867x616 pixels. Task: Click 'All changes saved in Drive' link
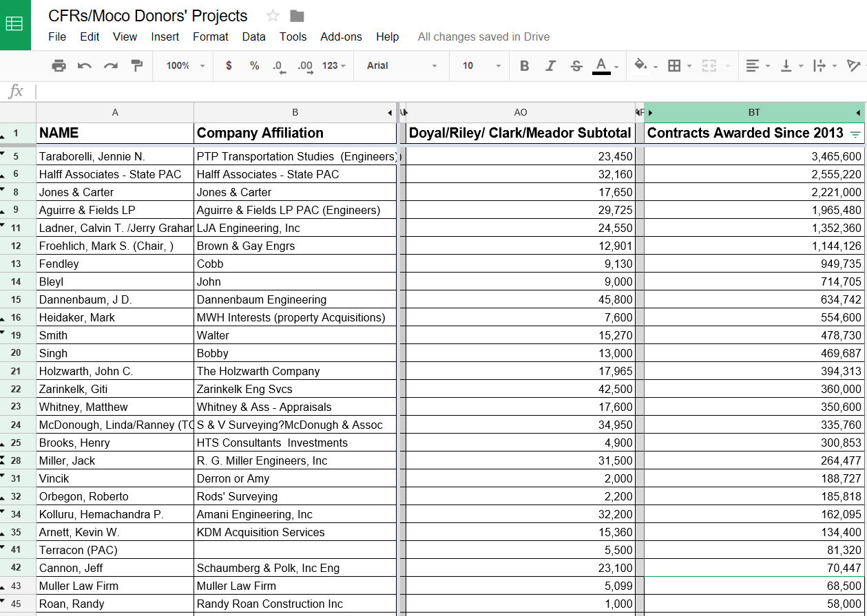483,36
